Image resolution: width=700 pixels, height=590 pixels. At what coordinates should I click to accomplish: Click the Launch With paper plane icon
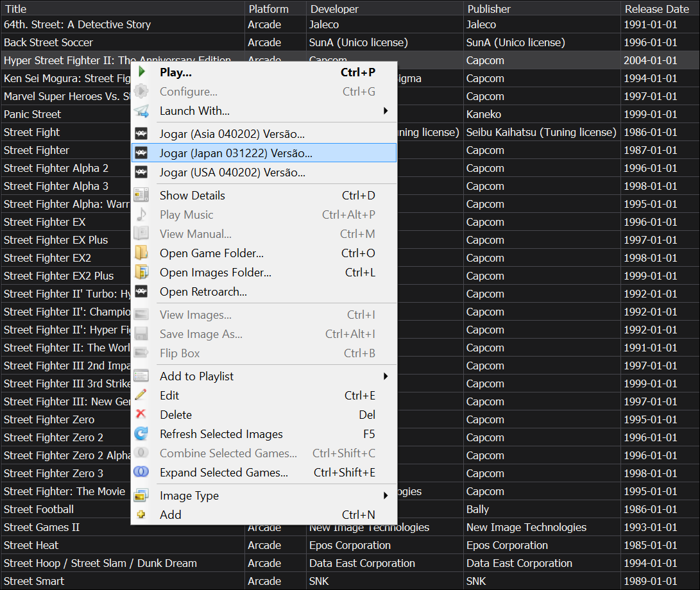click(x=142, y=111)
